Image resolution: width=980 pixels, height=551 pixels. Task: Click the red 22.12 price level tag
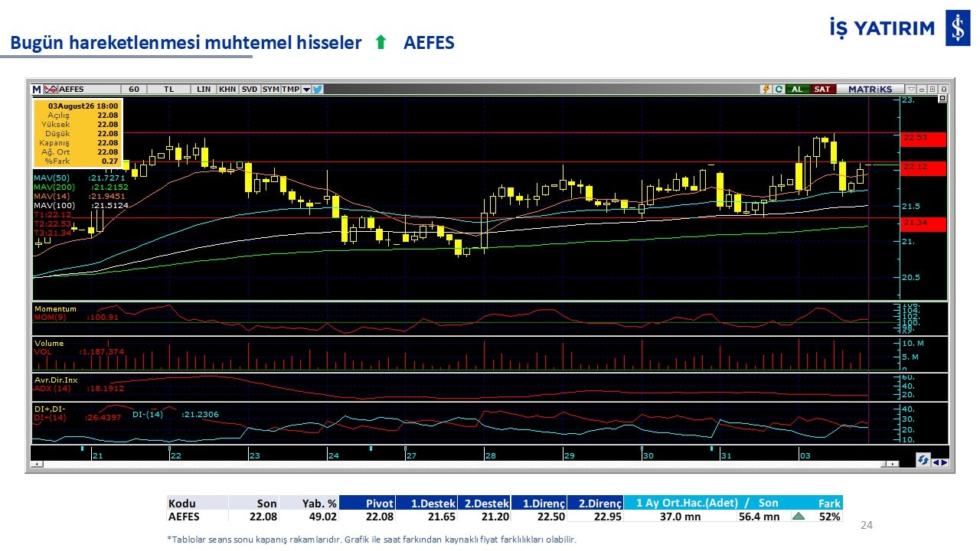923,168
